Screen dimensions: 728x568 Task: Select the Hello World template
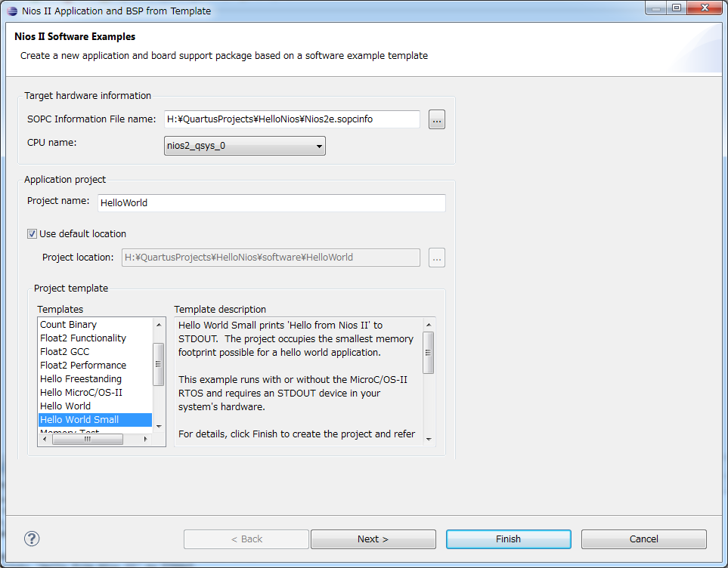pyautogui.click(x=95, y=406)
